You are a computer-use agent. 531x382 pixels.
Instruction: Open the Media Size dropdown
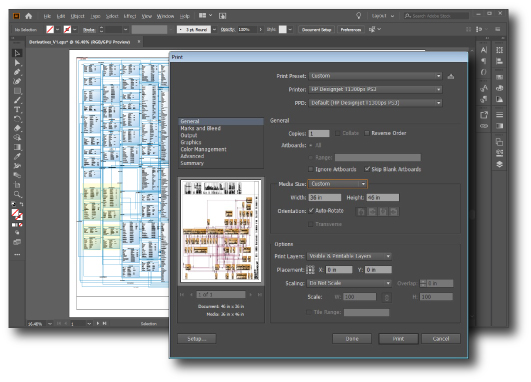coord(337,184)
